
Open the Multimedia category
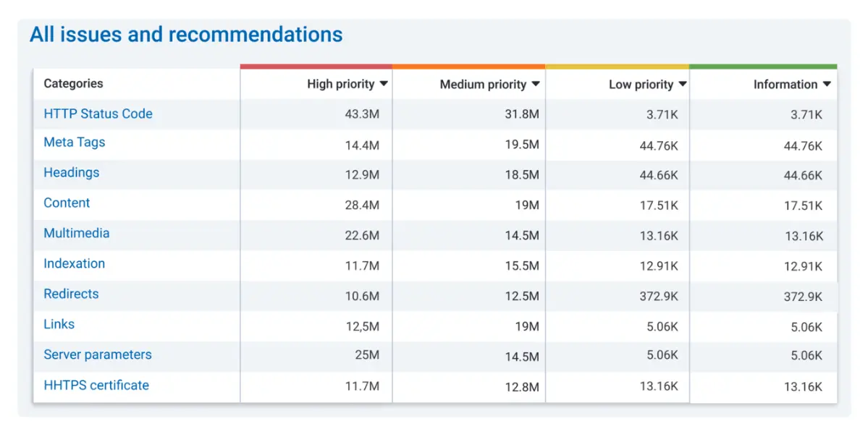[x=76, y=234]
